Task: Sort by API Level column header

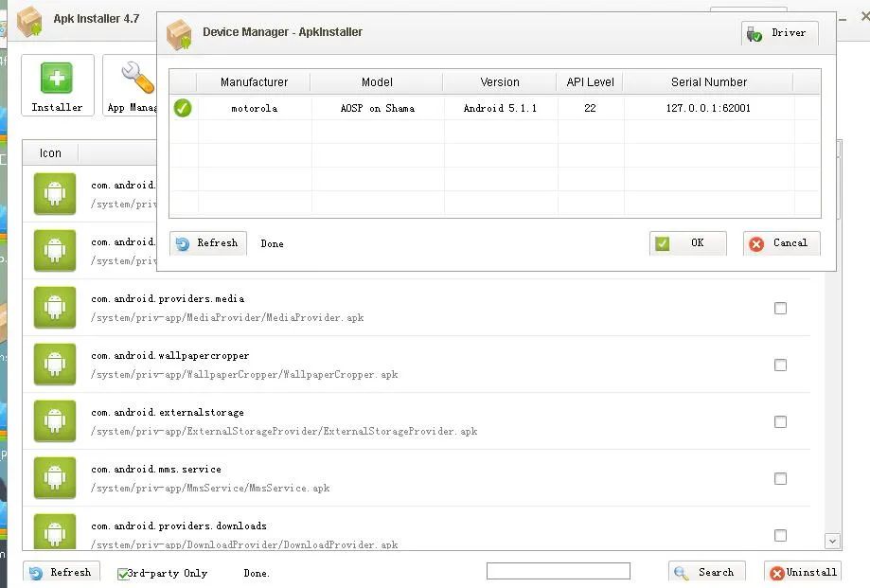Action: [x=590, y=82]
